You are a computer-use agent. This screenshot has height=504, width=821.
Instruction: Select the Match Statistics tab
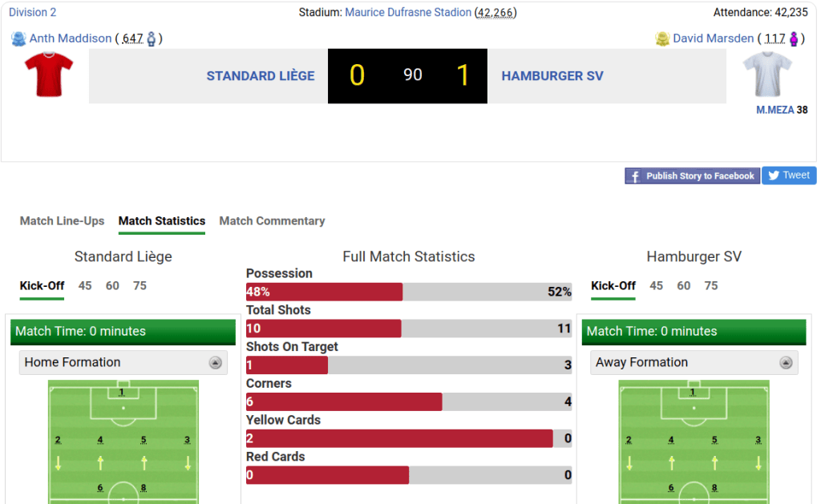(x=162, y=221)
